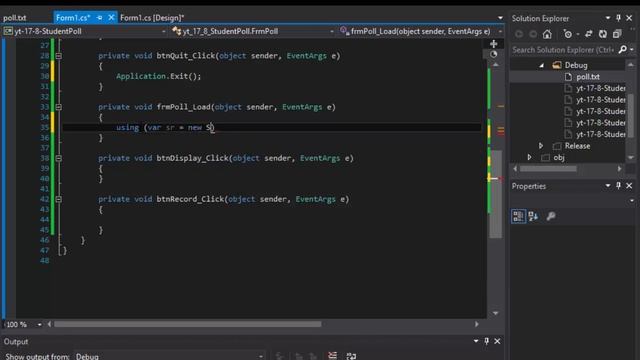This screenshot has width=640, height=360.
Task: Open the frmPoll_Load member dropdown
Action: coord(500,31)
